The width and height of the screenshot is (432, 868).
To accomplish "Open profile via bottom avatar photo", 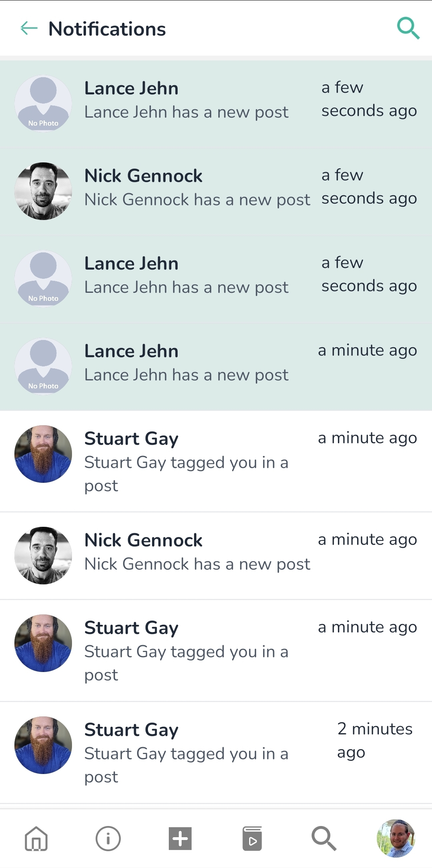I will pyautogui.click(x=396, y=838).
